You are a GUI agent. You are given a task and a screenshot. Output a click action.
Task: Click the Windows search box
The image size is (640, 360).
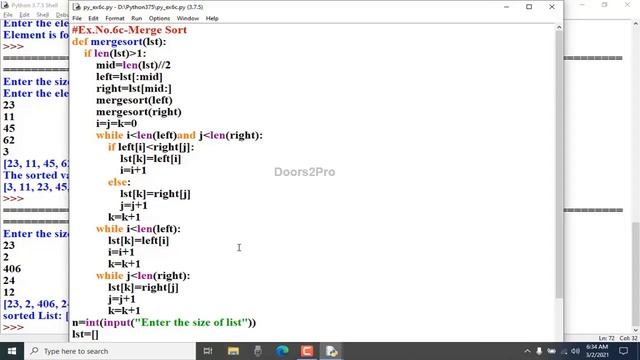tap(110, 351)
